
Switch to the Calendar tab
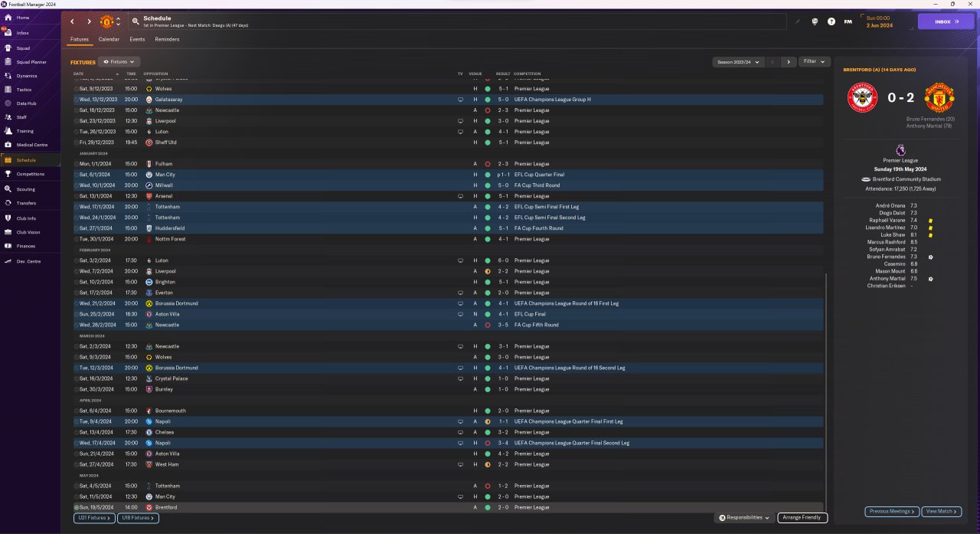pos(109,39)
